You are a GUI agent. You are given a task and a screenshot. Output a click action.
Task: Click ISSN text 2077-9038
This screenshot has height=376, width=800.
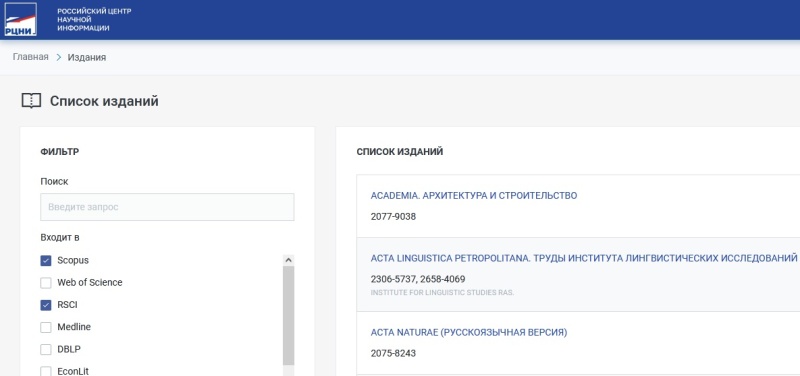393,217
